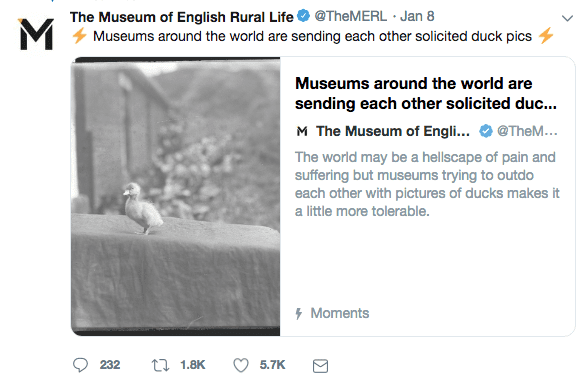Open The Museum of English Rural Life name
The image size is (583, 383).
(x=181, y=17)
